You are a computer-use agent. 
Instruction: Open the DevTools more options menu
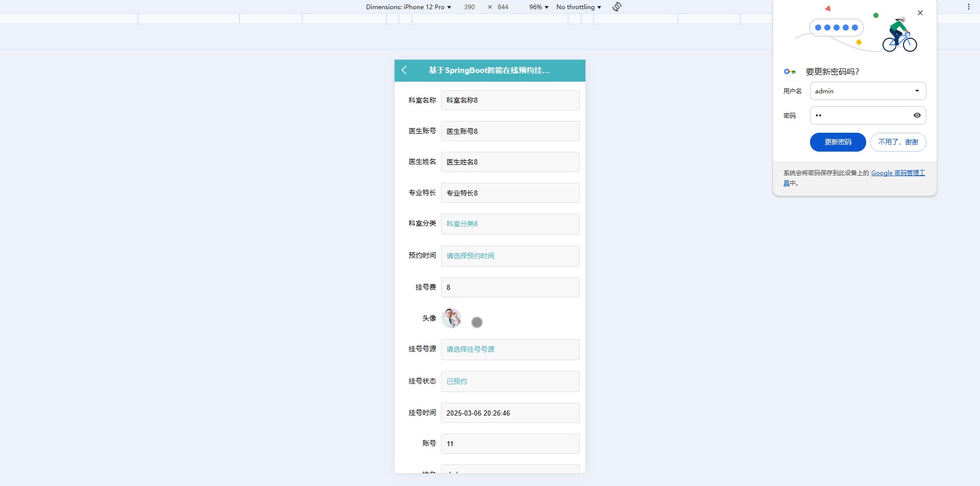(969, 7)
